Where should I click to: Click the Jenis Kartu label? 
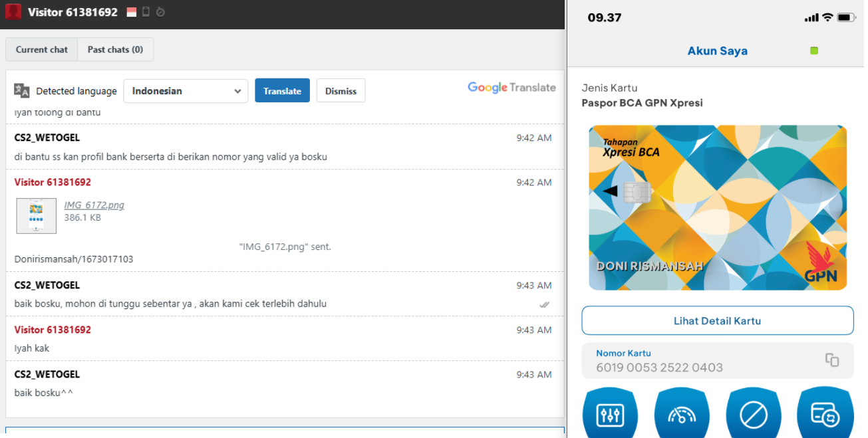(609, 88)
